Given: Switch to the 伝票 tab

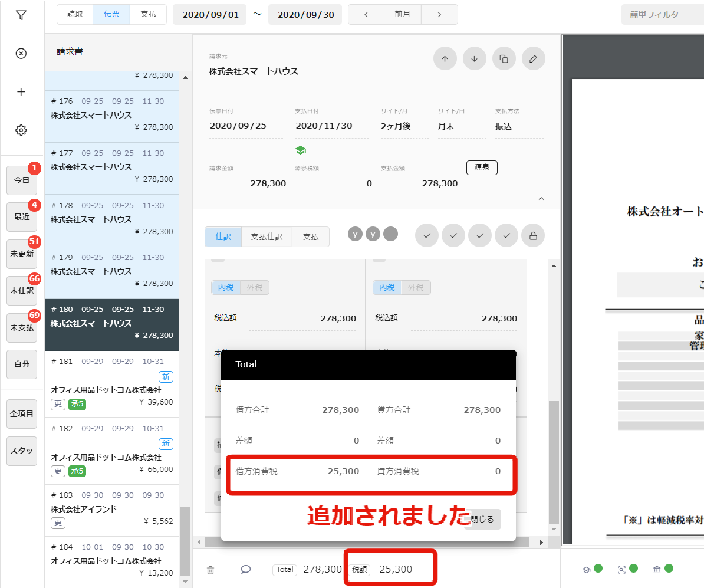Looking at the screenshot, I should coord(111,14).
